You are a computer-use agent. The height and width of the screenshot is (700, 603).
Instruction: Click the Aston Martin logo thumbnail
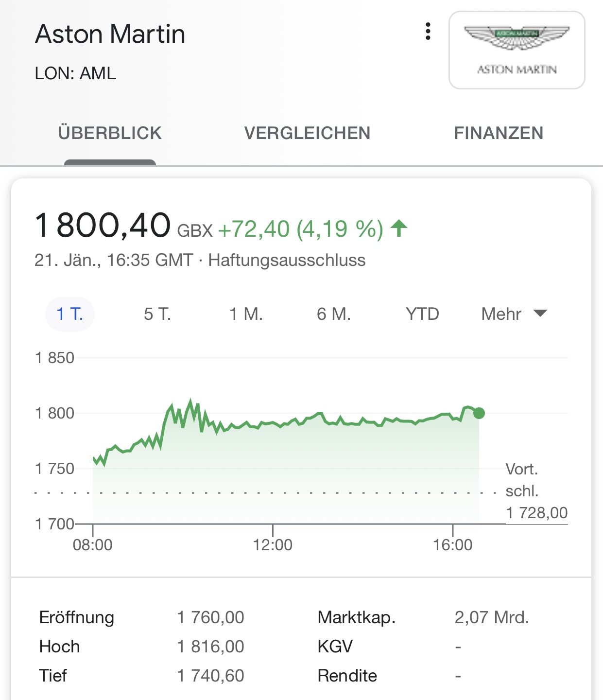517,50
